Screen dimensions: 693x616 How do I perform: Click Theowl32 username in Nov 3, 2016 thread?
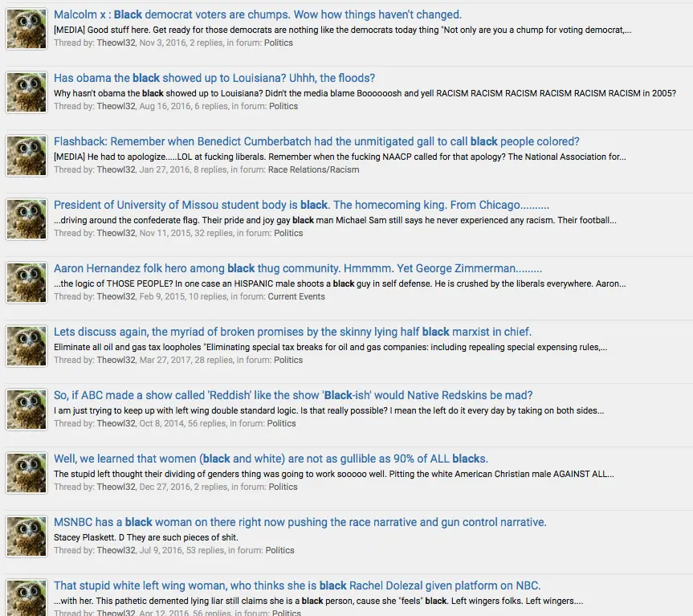pyautogui.click(x=116, y=43)
